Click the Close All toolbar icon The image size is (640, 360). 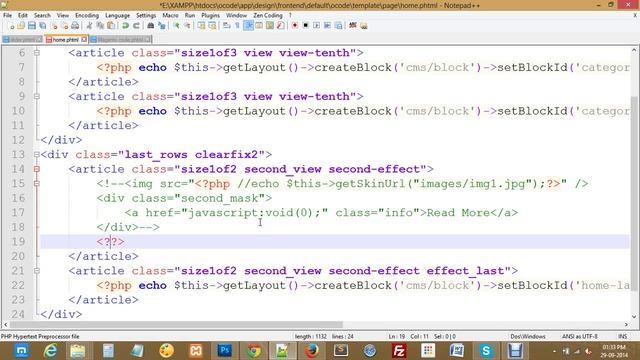click(64, 26)
